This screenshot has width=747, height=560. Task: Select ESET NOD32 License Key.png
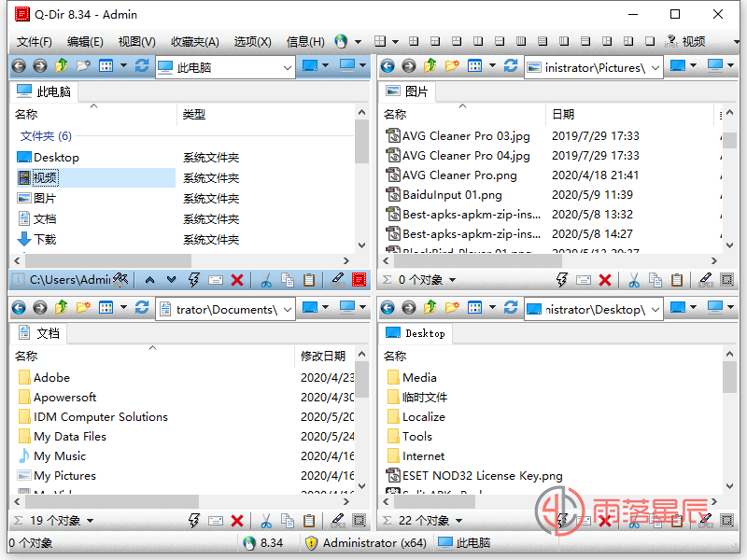(474, 475)
